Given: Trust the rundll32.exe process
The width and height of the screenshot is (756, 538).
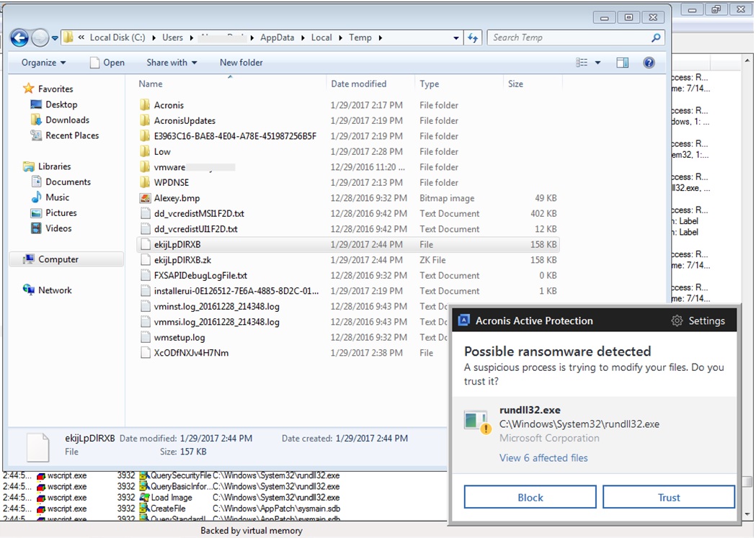Looking at the screenshot, I should click(668, 497).
